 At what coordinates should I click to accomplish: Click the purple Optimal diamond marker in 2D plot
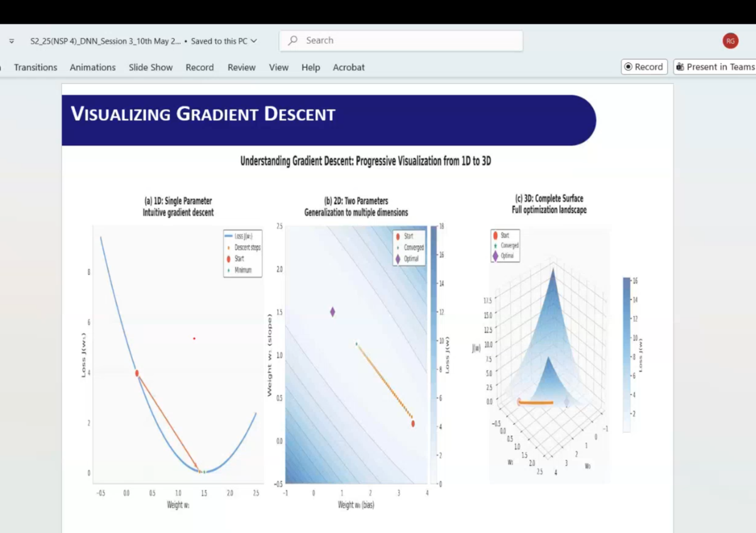[332, 312]
